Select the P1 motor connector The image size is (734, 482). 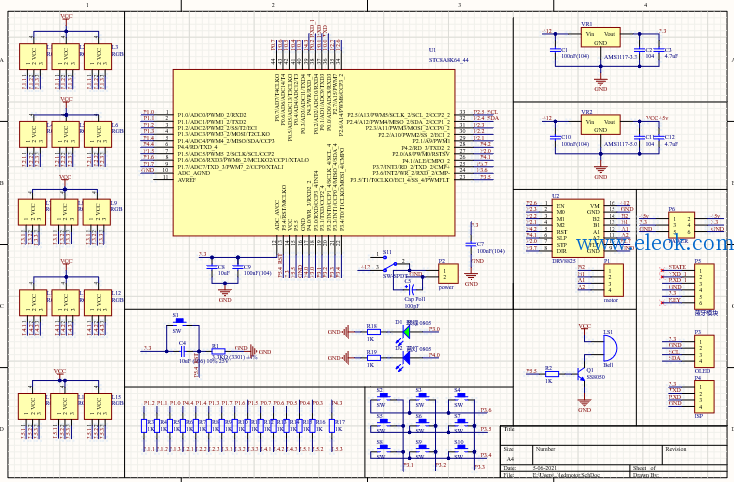click(613, 280)
